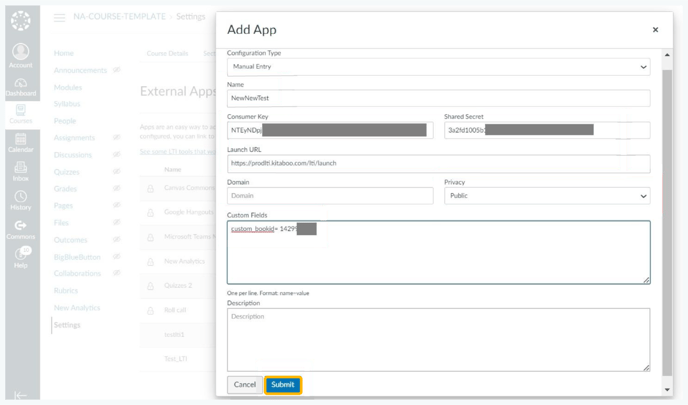688x405 pixels.
Task: Switch to the Course Details tab
Action: click(x=167, y=53)
